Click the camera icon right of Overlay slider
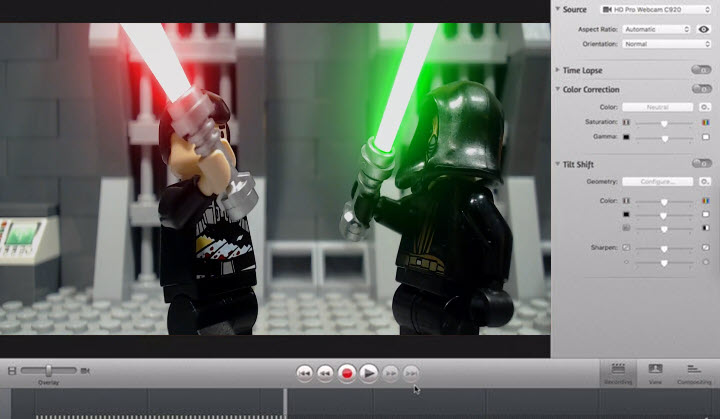The height and width of the screenshot is (419, 720). coord(85,370)
